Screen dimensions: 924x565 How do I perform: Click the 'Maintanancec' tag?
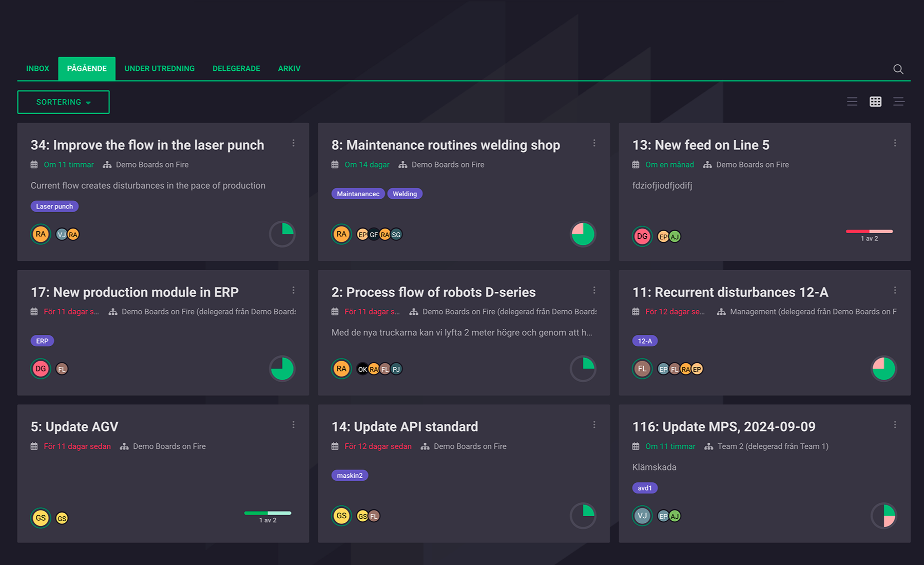point(358,194)
